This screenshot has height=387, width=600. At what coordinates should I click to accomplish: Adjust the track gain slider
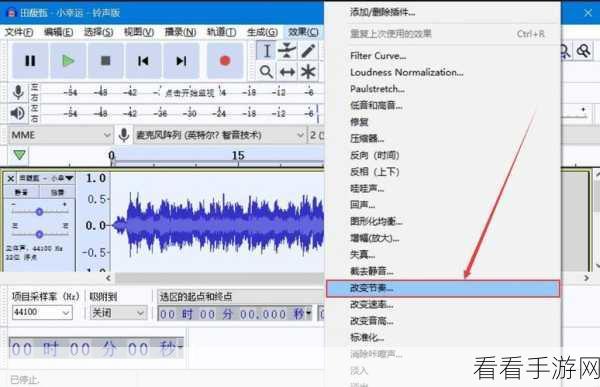39,212
